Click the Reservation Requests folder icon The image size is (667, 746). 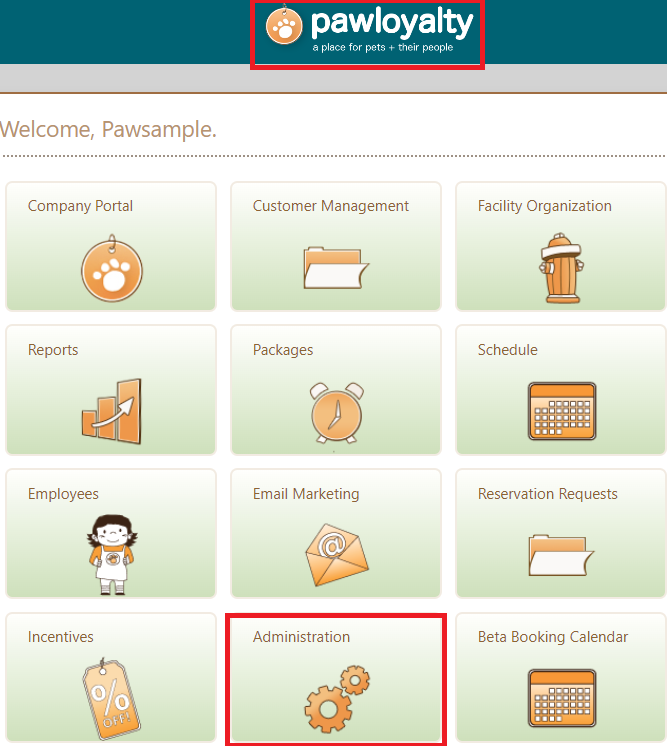561,555
